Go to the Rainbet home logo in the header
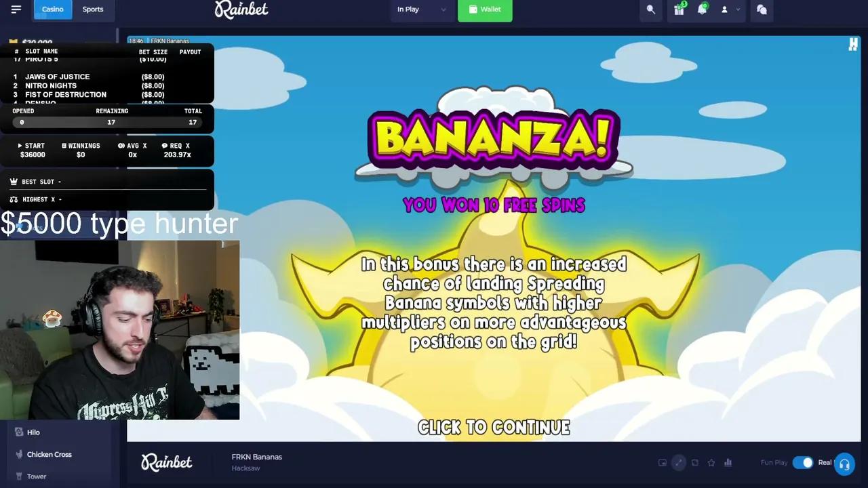 241,9
